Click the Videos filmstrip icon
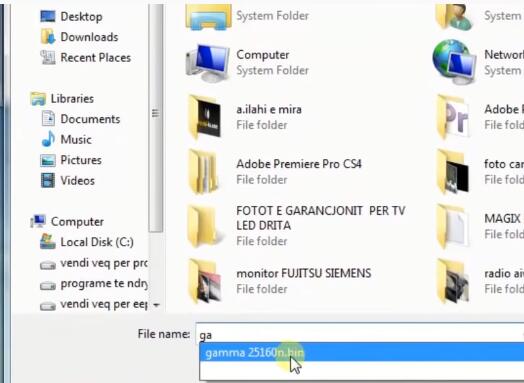This screenshot has width=524, height=383. pos(48,180)
